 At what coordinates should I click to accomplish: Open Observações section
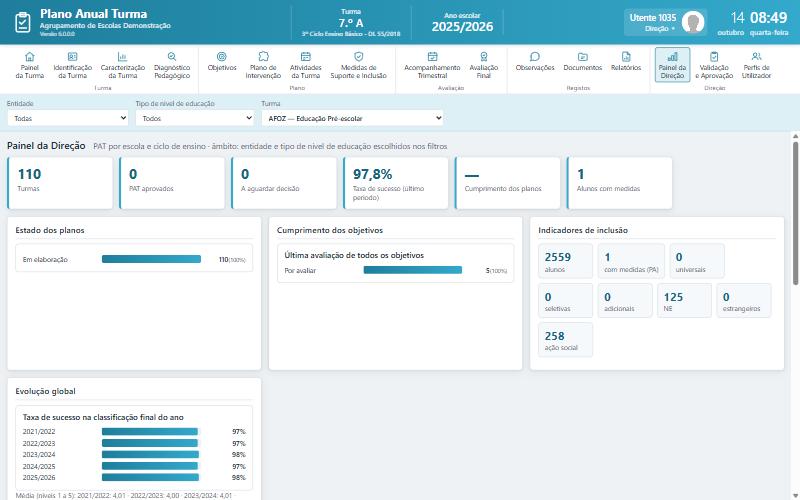pos(535,61)
